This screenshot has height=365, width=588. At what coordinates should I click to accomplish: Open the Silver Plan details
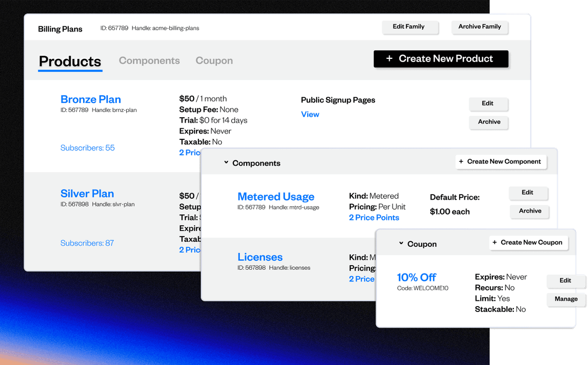tap(87, 194)
